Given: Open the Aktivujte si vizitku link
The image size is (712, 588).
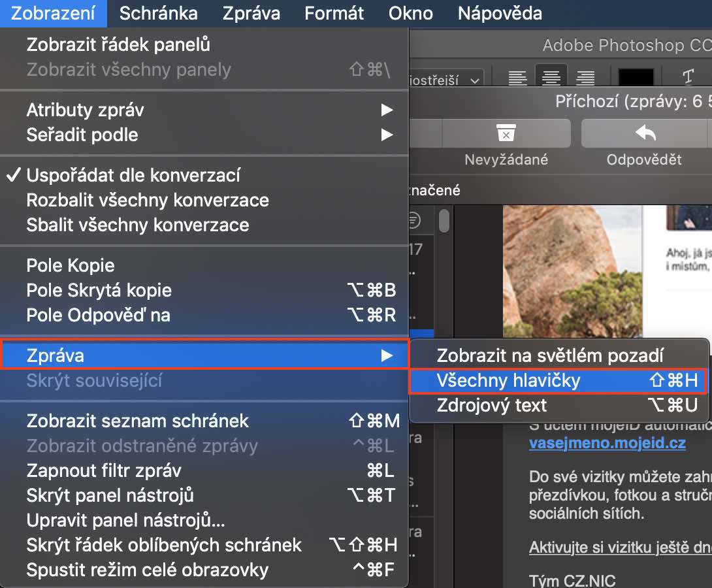Looking at the screenshot, I should pos(621,547).
